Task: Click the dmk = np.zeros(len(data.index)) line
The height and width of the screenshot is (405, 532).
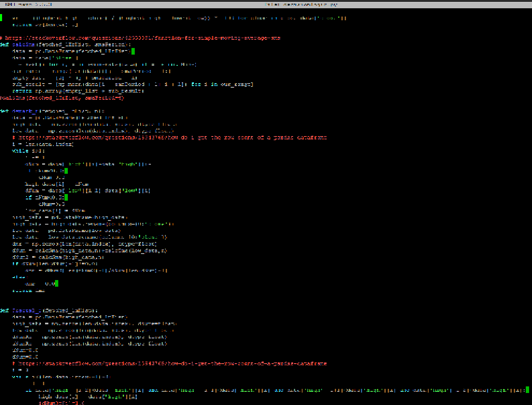Action: pos(84,244)
